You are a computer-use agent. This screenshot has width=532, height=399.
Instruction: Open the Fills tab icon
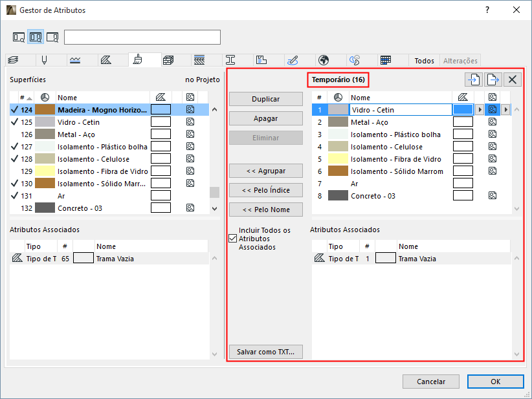click(x=106, y=60)
